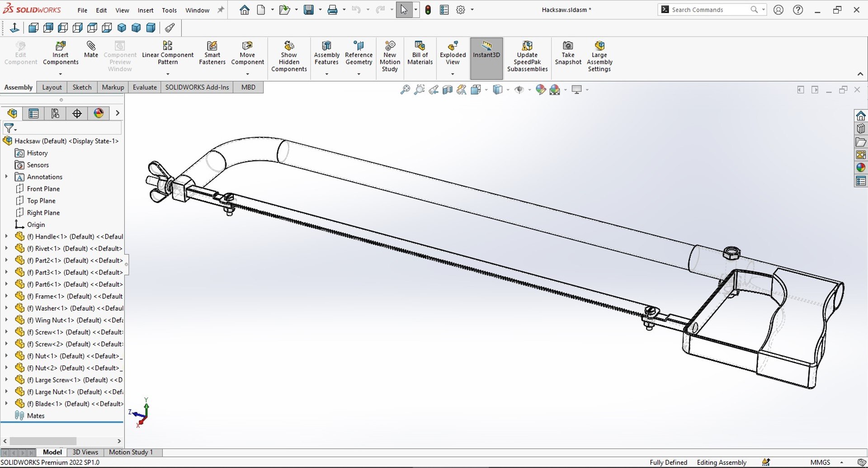The width and height of the screenshot is (868, 468).
Task: Expand the Blade<1> component node
Action: [x=6, y=404]
